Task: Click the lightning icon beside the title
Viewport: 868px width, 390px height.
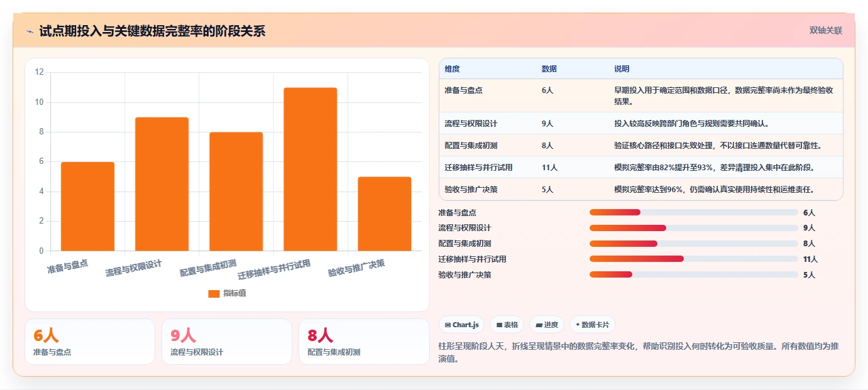Action: pyautogui.click(x=30, y=31)
